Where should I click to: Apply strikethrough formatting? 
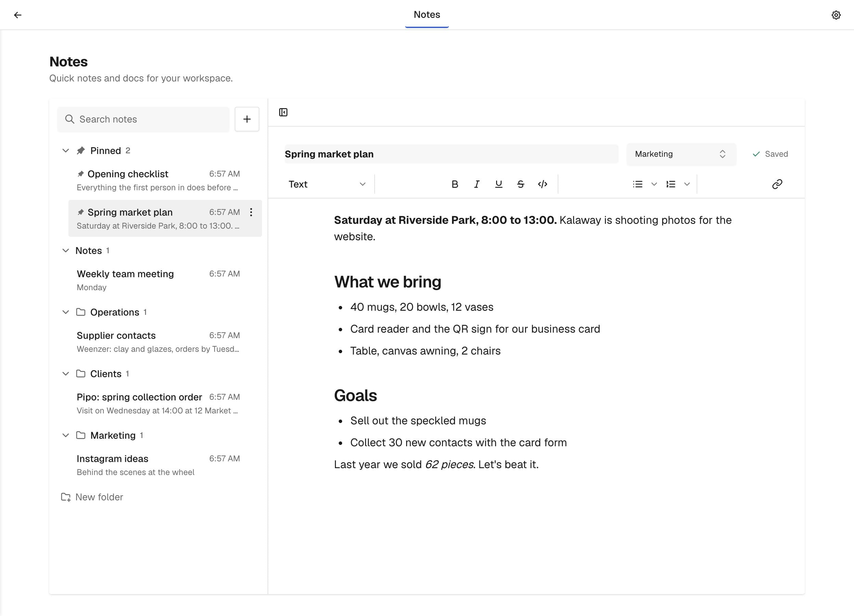pos(520,184)
